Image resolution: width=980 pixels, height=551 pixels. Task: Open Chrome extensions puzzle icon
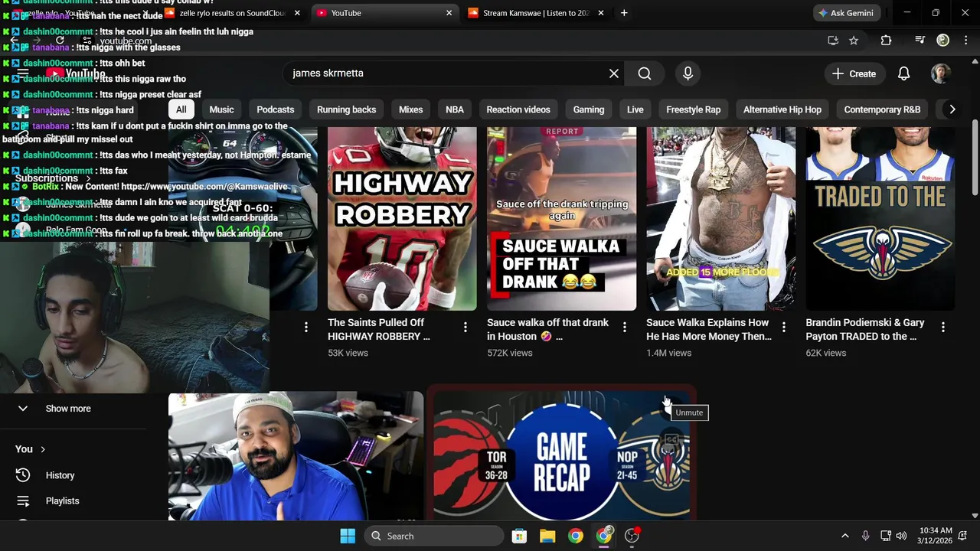pyautogui.click(x=886, y=41)
